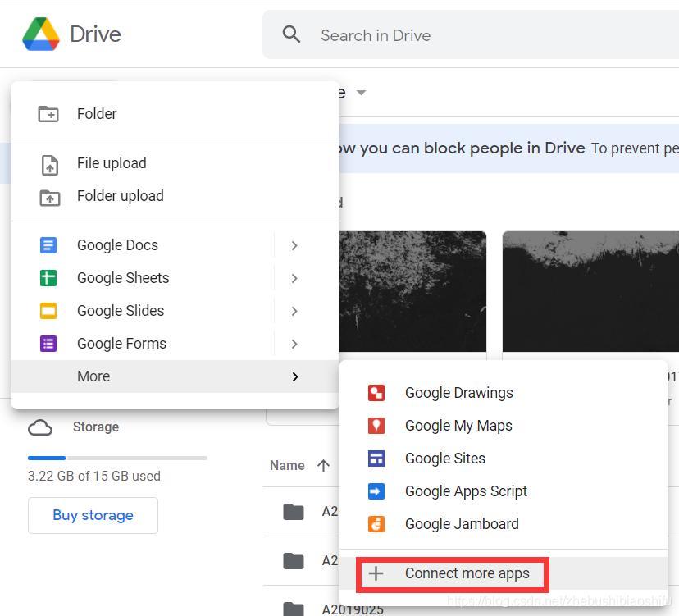Click the Storage cloud icon
The width and height of the screenshot is (679, 616).
(40, 427)
